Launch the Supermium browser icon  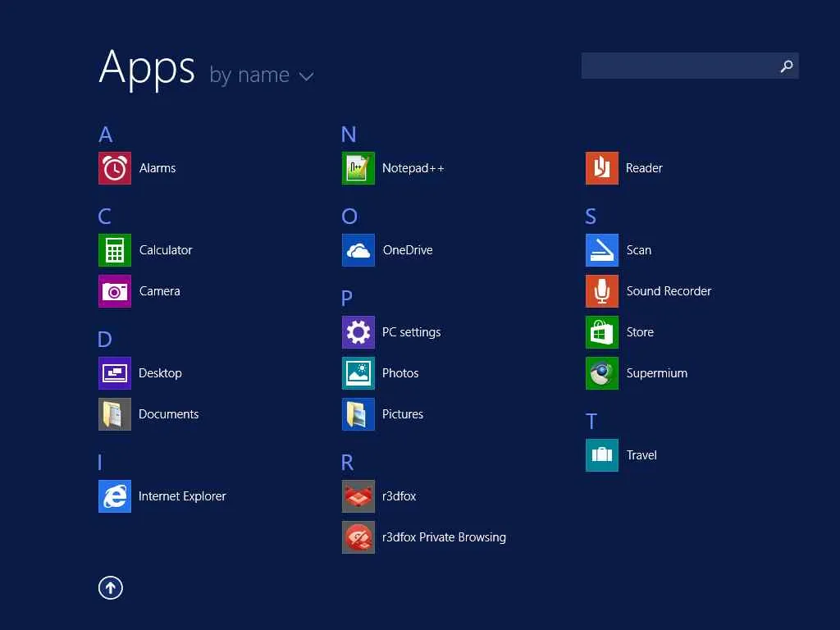(x=602, y=373)
